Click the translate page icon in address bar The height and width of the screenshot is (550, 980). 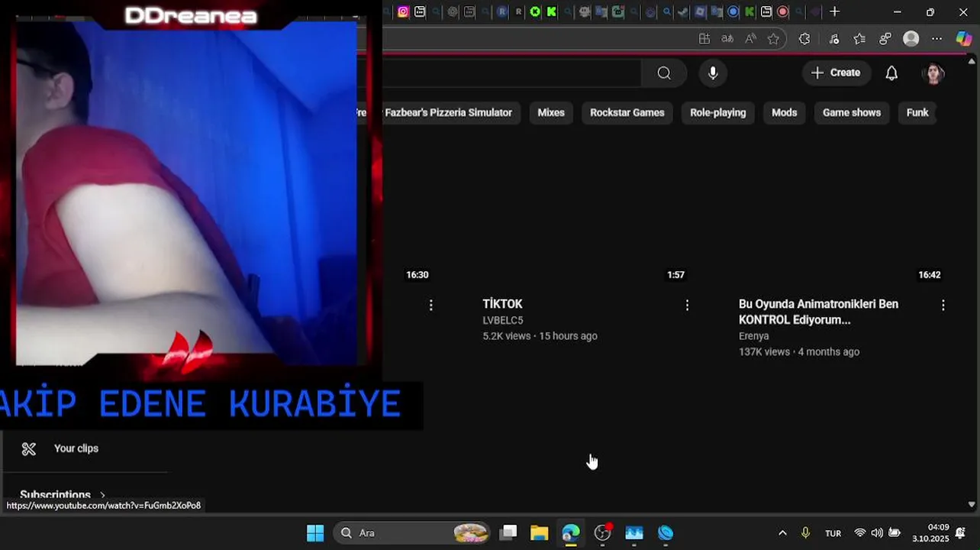(727, 39)
